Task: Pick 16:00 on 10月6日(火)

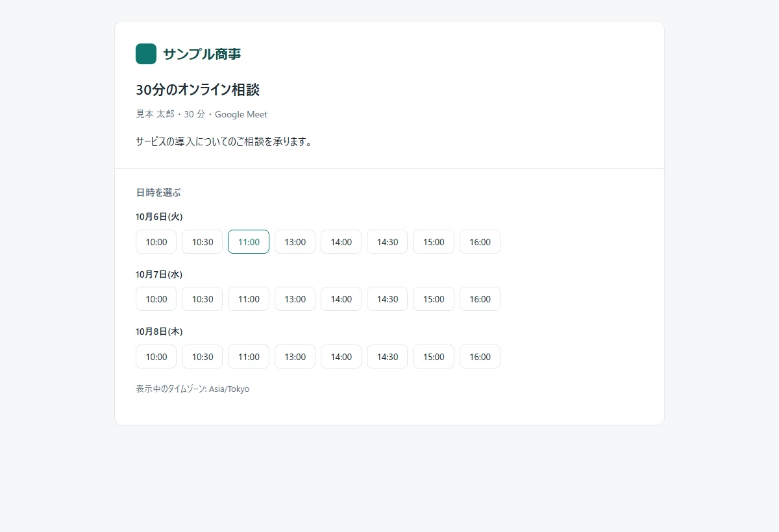Action: [480, 242]
